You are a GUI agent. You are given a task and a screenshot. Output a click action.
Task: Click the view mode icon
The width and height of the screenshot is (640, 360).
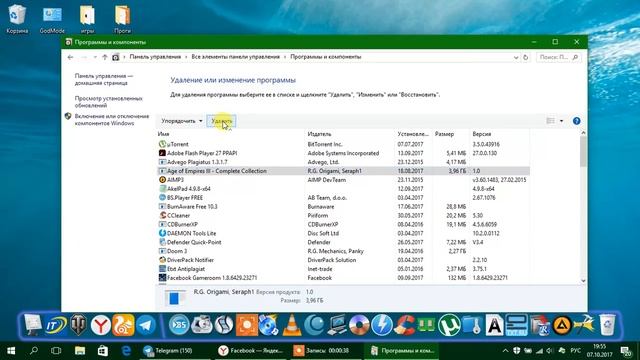[550, 121]
